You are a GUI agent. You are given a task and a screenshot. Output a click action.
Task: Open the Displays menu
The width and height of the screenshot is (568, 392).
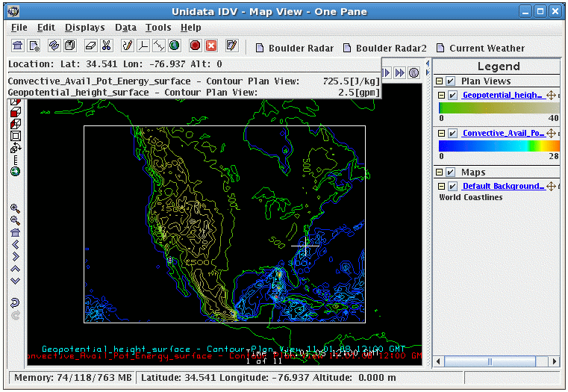[x=84, y=28]
